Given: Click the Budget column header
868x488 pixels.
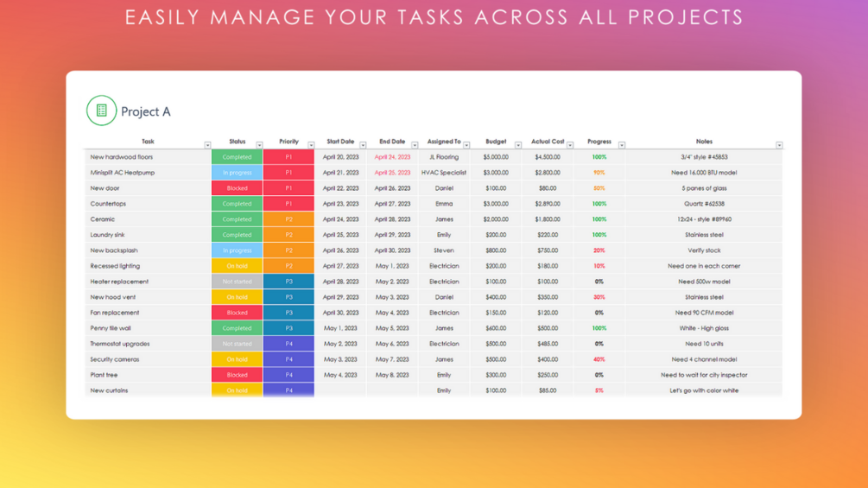Looking at the screenshot, I should [x=496, y=142].
